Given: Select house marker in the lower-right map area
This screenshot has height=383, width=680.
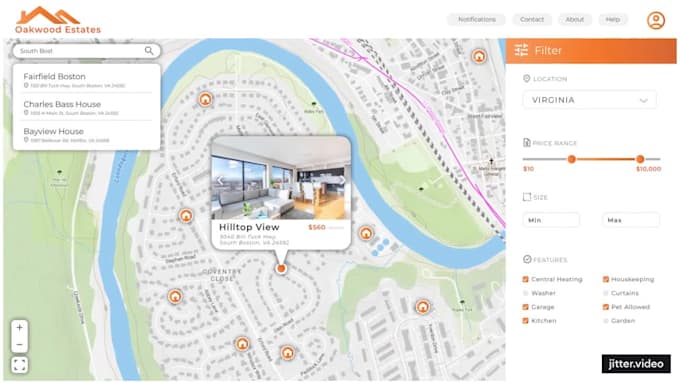Looking at the screenshot, I should [x=422, y=307].
